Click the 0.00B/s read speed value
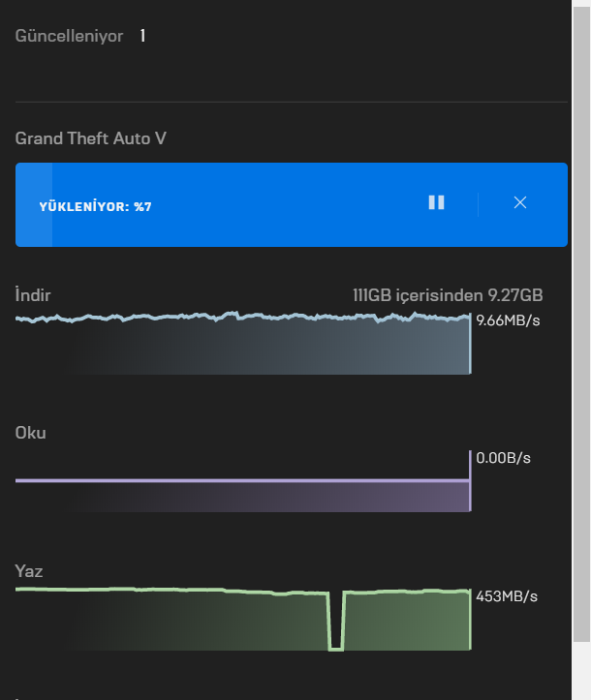591x700 pixels. 503,457
